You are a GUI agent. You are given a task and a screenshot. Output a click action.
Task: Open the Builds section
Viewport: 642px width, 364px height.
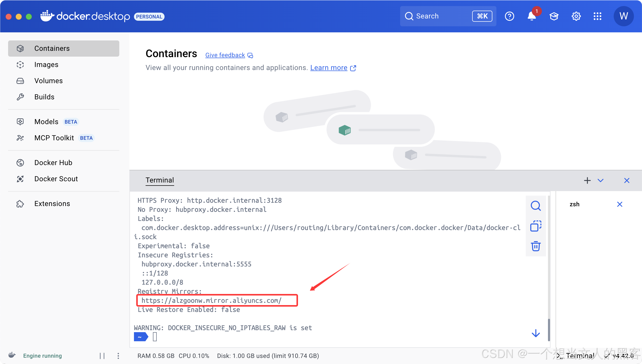[44, 97]
